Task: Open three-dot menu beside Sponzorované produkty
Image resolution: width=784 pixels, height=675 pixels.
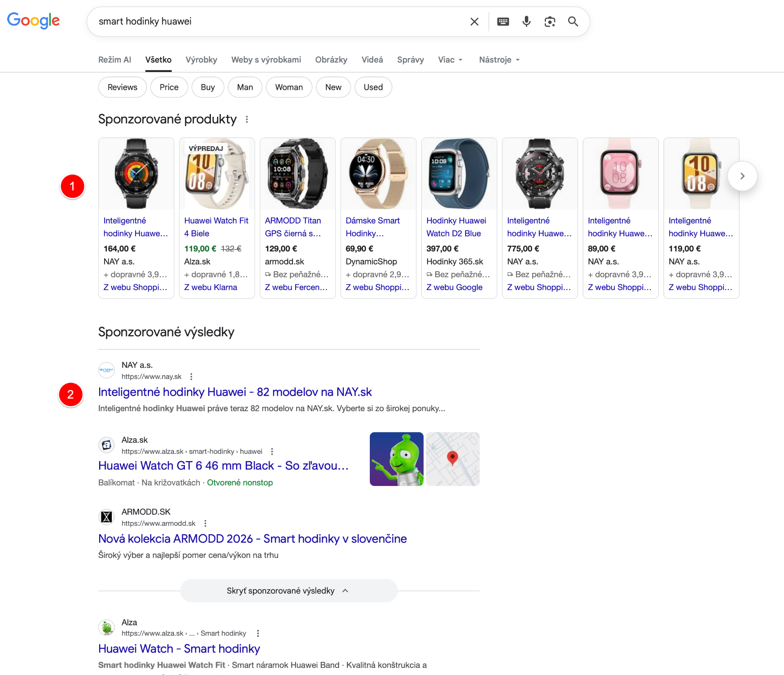Action: tap(247, 119)
